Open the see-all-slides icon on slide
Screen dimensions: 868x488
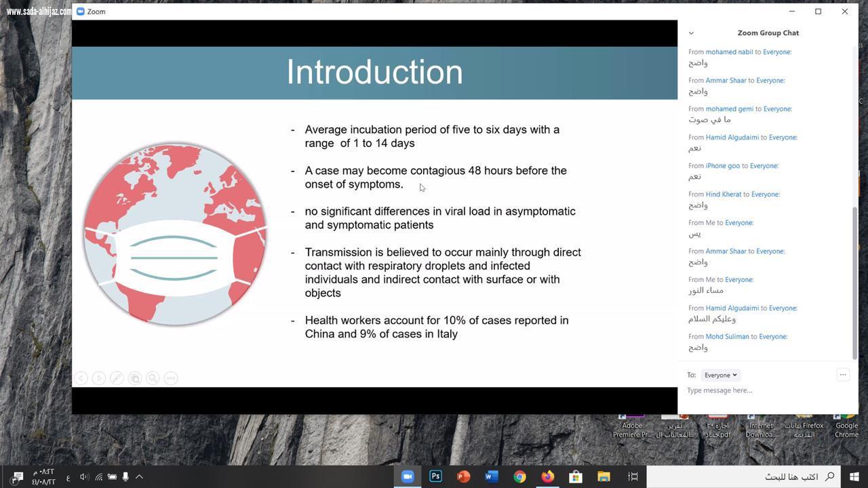click(135, 378)
